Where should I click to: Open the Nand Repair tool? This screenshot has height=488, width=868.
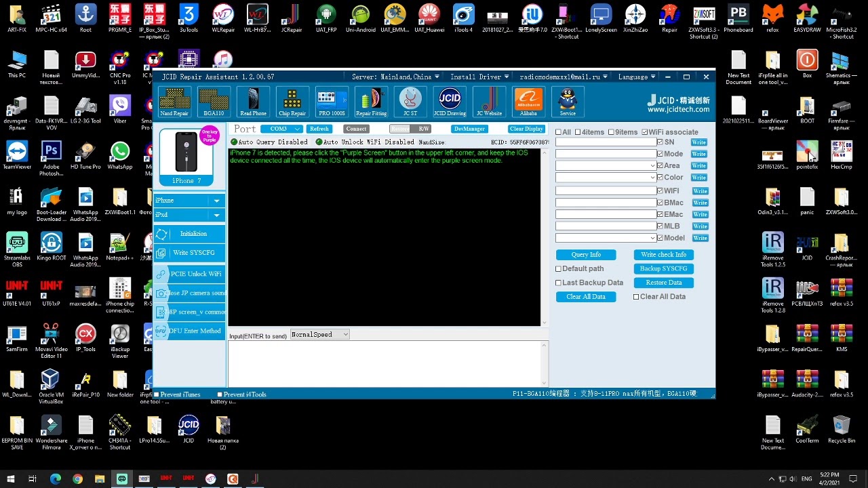click(174, 102)
